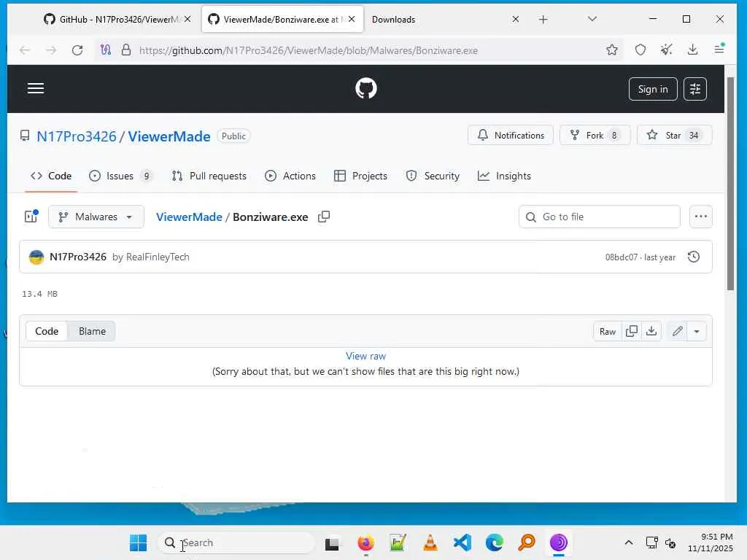Open ViewerMade breadcrumb link
Screen dimensions: 747x560
(189, 217)
